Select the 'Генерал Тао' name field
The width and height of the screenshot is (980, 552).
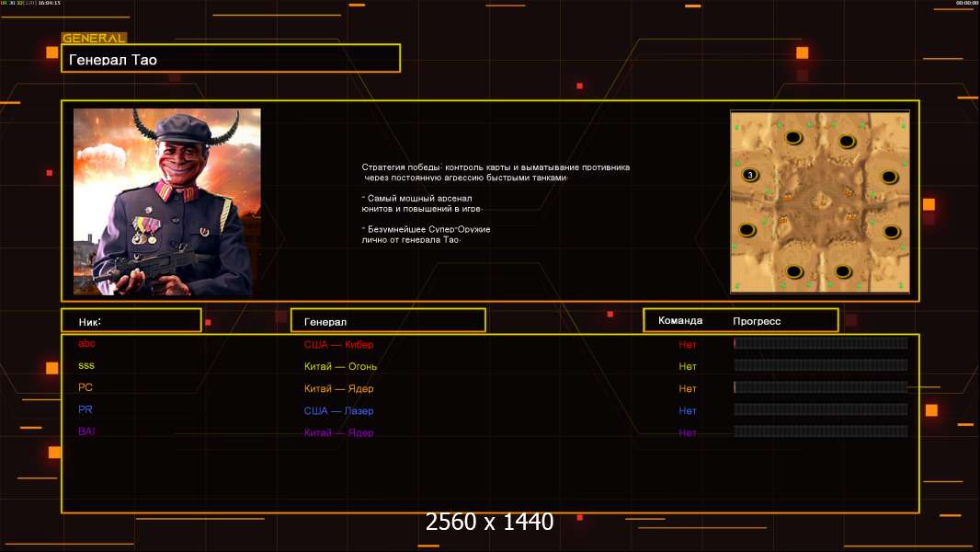[231, 58]
